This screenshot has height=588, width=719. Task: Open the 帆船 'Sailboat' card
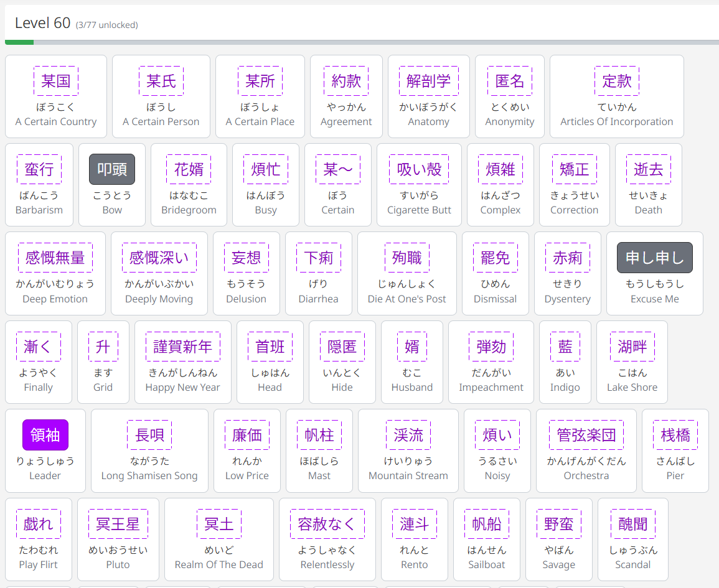(487, 539)
